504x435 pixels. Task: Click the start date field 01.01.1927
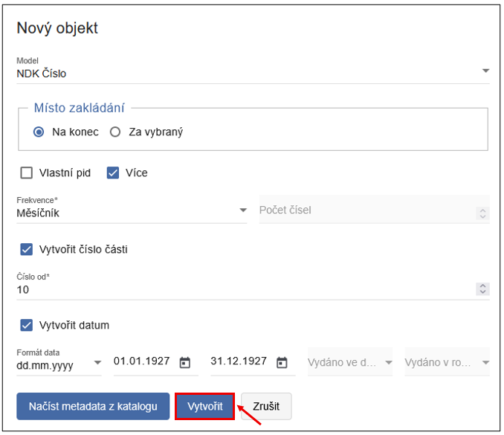click(141, 361)
